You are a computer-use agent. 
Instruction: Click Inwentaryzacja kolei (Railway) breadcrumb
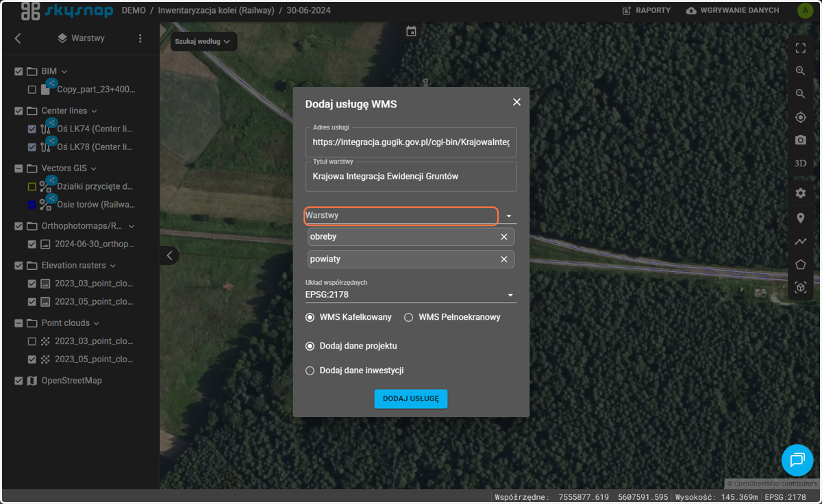pos(216,11)
